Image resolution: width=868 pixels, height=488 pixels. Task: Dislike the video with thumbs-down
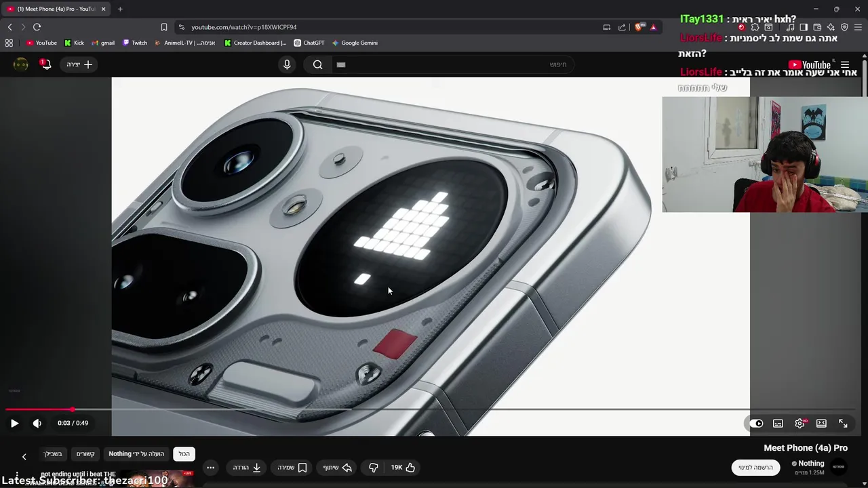(x=373, y=468)
